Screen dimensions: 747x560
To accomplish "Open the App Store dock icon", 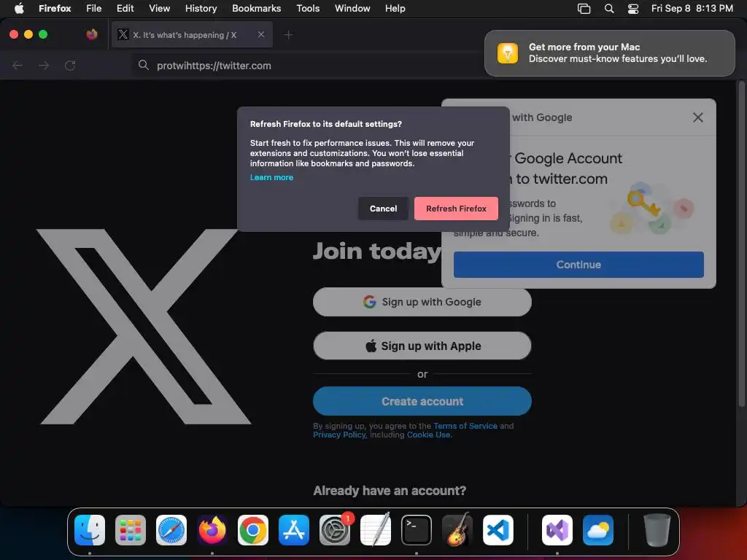I will click(294, 530).
